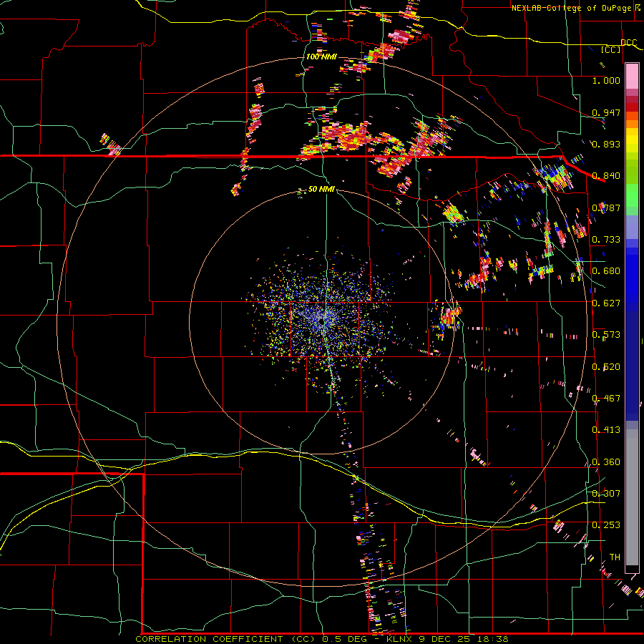
Task: Click the KLNX radar site identifier
Action: click(x=399, y=639)
